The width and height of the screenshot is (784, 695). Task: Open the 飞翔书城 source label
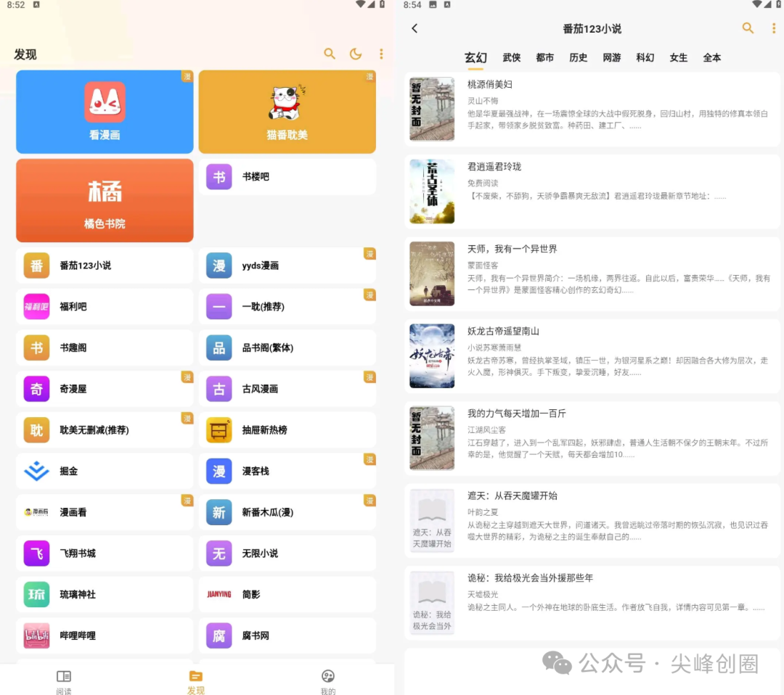[x=78, y=553]
